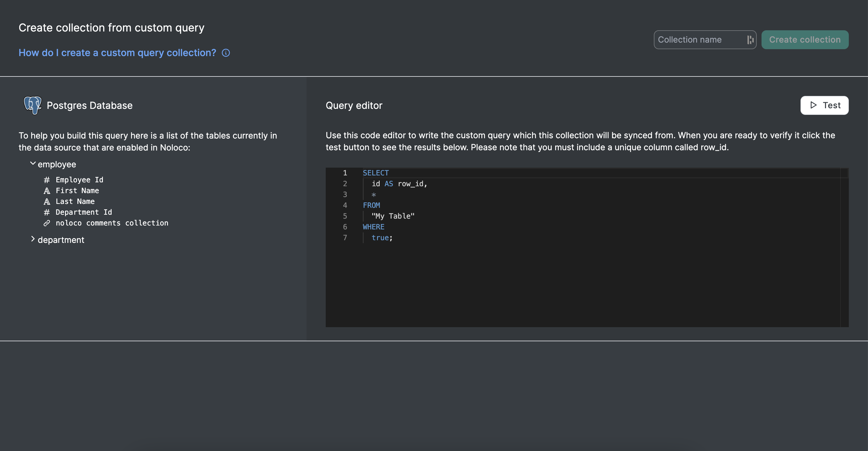
Task: Click the text type icon beside Last Name
Action: 47,202
